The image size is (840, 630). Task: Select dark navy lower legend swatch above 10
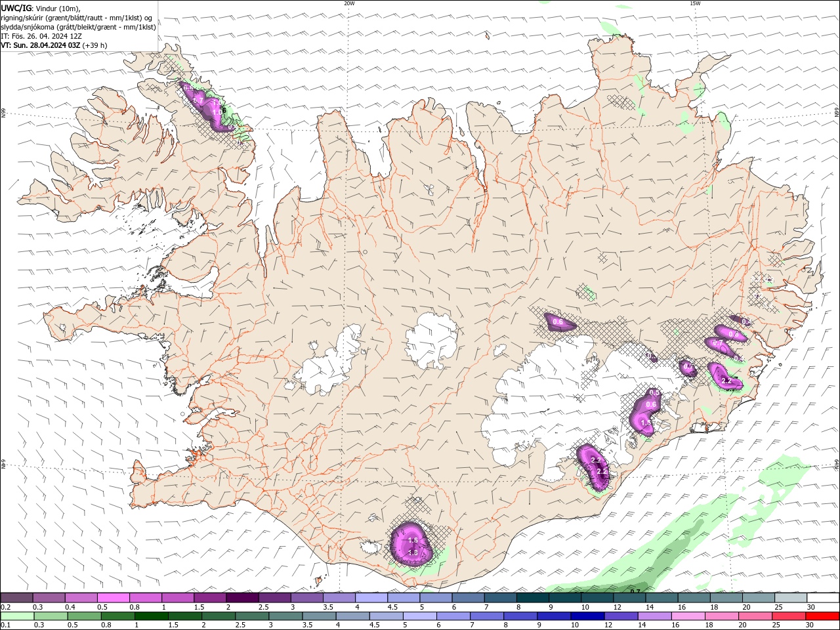(587, 616)
